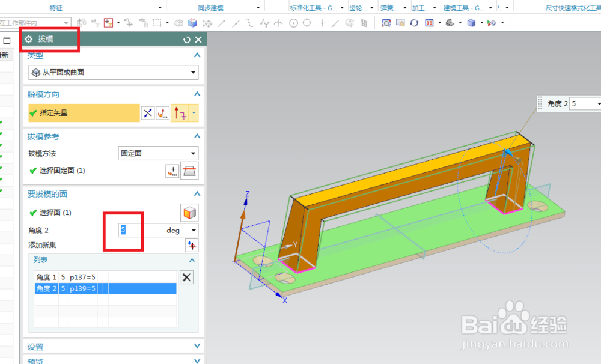This screenshot has height=364, width=601.
Task: Click the reset icon in the 拔模 dialog
Action: pos(188,40)
